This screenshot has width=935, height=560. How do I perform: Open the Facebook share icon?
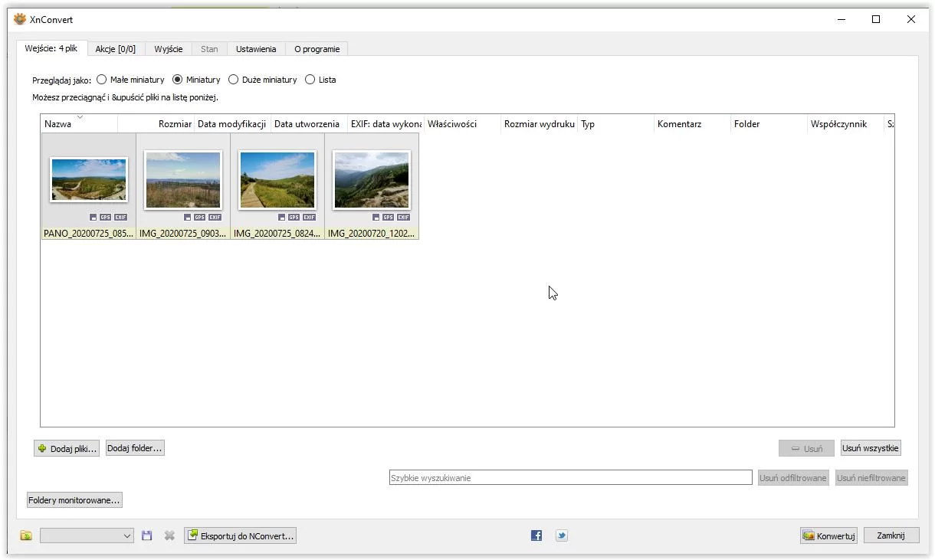(536, 535)
